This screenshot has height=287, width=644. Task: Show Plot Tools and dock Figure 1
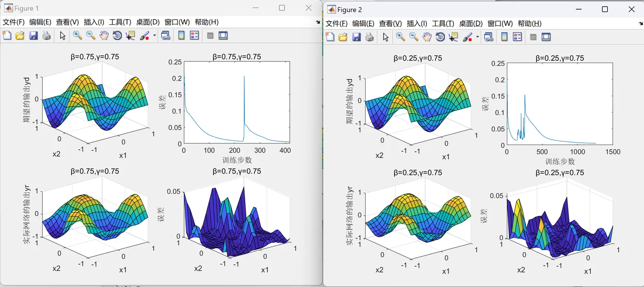click(224, 35)
